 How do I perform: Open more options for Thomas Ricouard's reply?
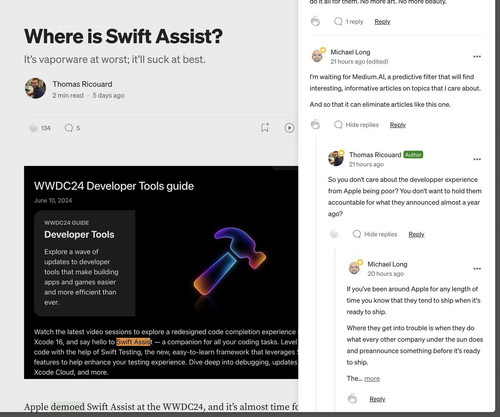(477, 159)
